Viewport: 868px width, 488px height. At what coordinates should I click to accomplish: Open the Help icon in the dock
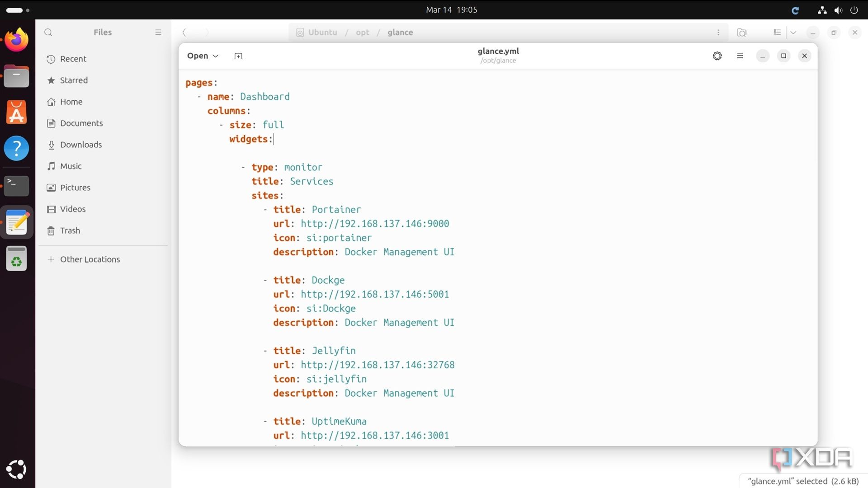(x=17, y=148)
